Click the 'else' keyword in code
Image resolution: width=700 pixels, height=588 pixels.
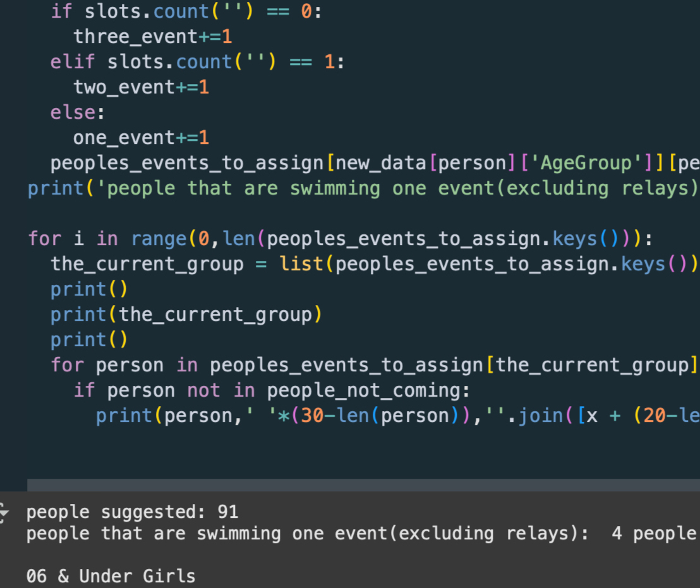pyautogui.click(x=73, y=112)
